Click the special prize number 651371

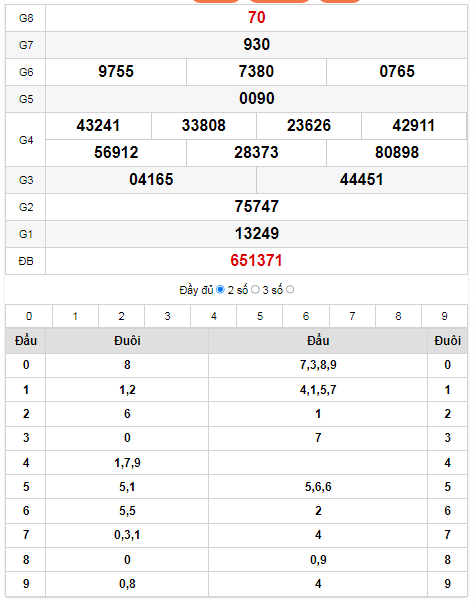[x=256, y=260]
